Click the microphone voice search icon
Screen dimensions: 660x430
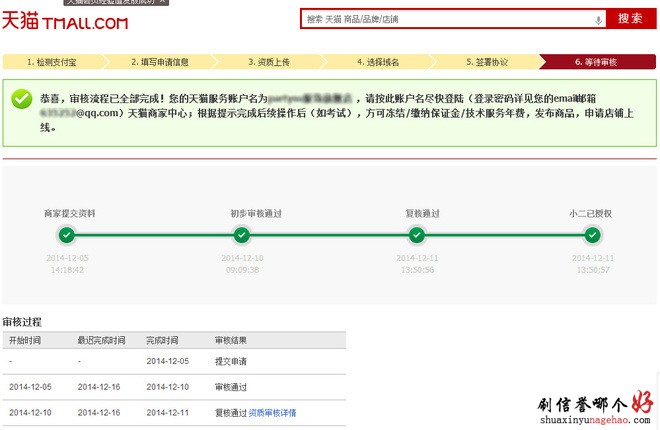tap(598, 20)
